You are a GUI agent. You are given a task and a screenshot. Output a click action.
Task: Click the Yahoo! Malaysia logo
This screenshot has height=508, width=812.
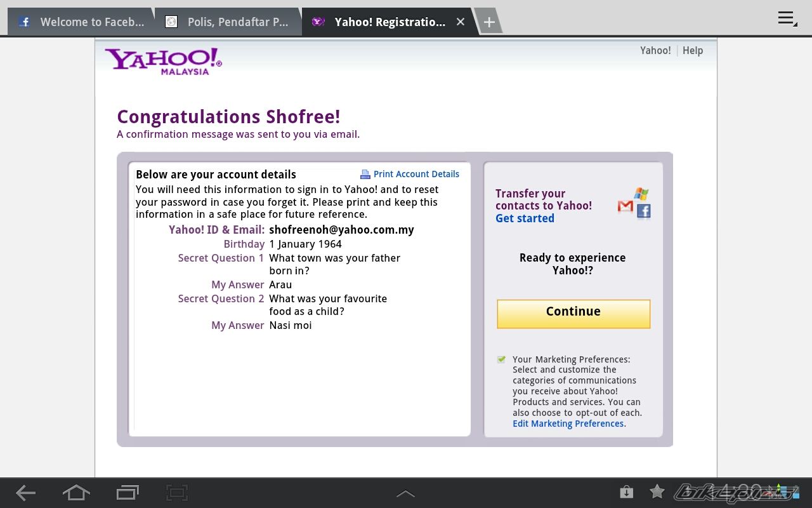163,61
